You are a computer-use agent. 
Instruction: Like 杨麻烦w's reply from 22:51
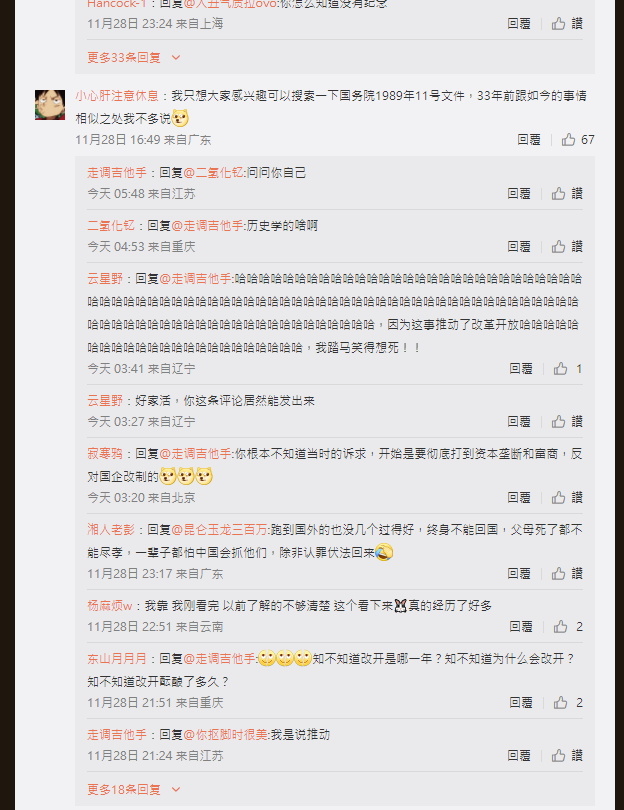568,627
